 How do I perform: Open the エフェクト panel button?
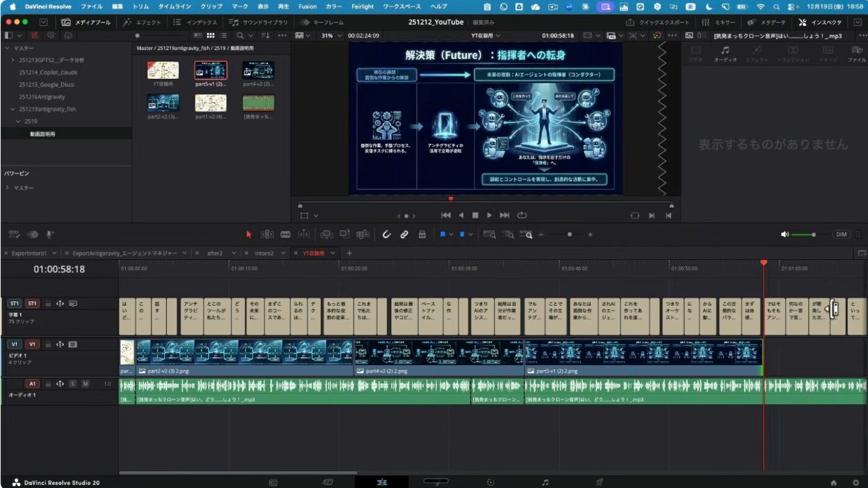pos(142,22)
